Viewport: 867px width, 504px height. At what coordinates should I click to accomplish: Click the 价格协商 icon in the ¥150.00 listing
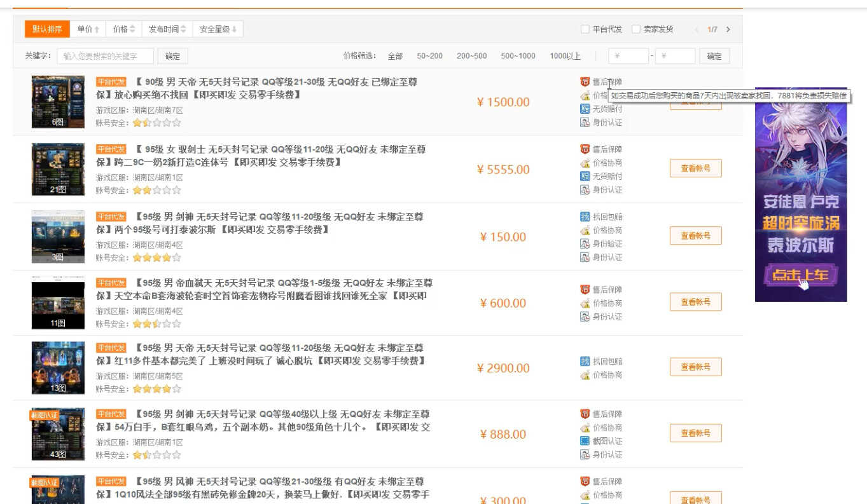[x=585, y=230]
